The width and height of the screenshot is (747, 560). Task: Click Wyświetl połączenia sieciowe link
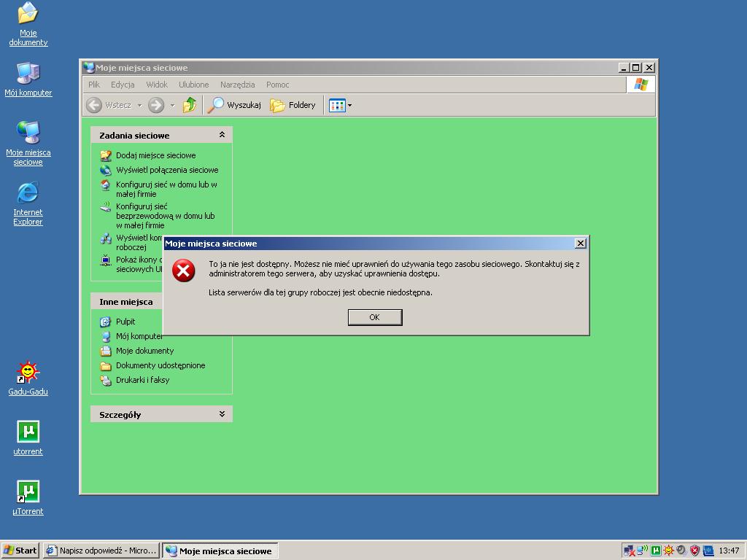[167, 170]
